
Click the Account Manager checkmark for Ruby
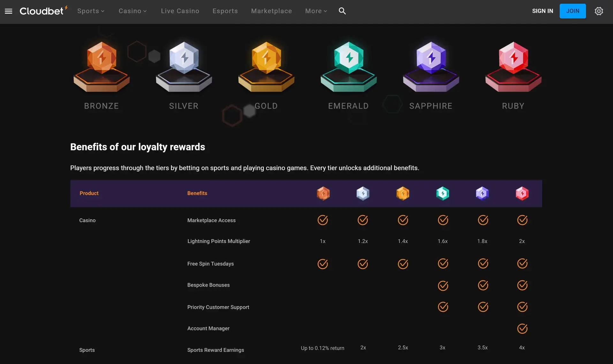[x=522, y=329]
